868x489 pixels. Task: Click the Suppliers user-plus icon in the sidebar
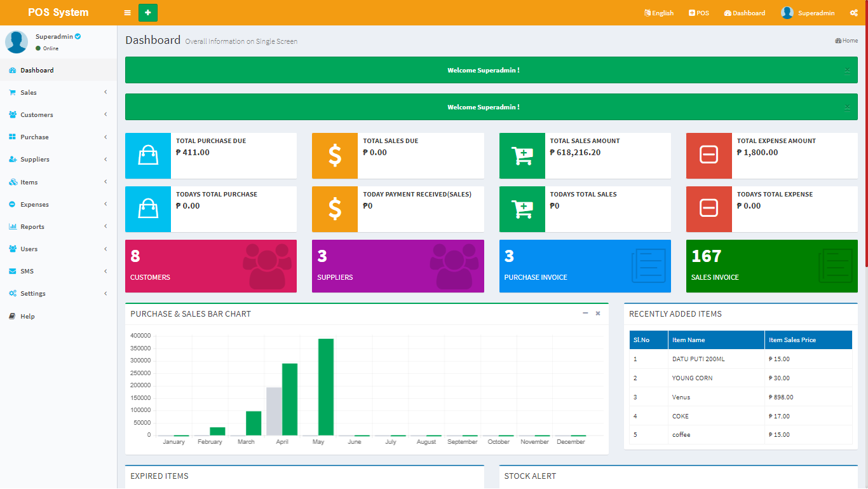[x=13, y=160]
